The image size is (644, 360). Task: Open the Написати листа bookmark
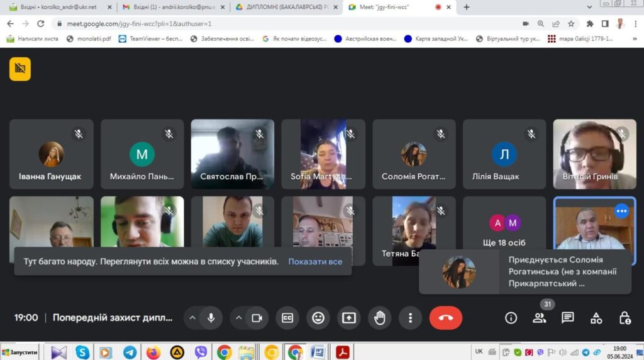[x=33, y=38]
